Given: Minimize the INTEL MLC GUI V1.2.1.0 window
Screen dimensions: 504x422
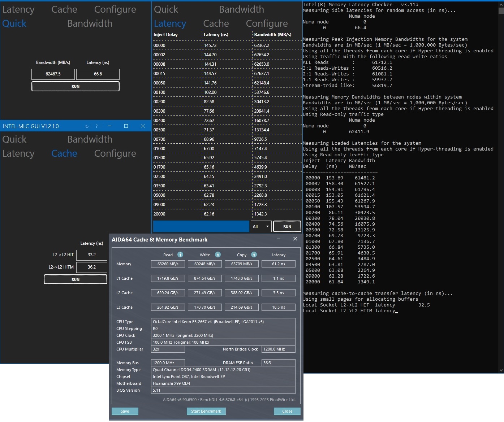Looking at the screenshot, I should coord(109,126).
